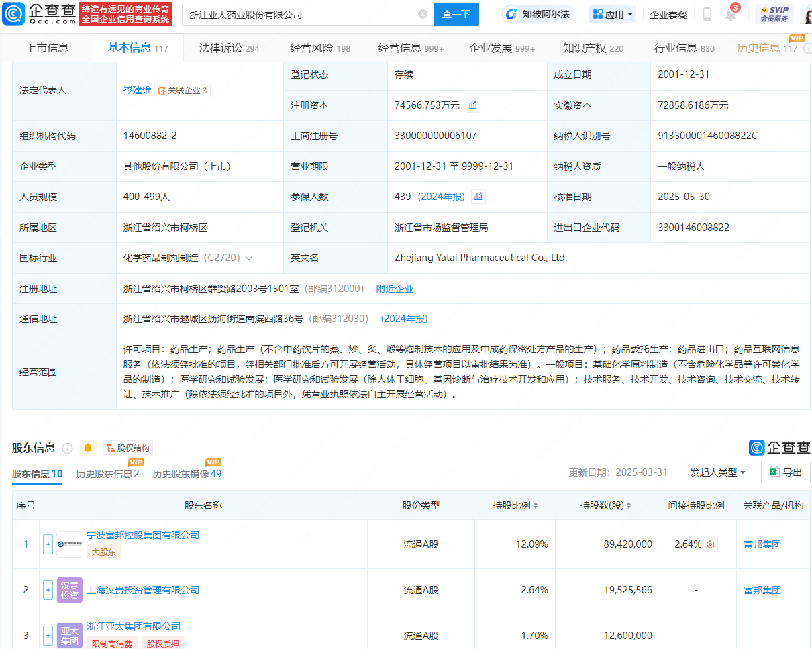Click the 纳税人识别号 value 91330000146008822C
This screenshot has height=649, width=812.
pos(707,136)
